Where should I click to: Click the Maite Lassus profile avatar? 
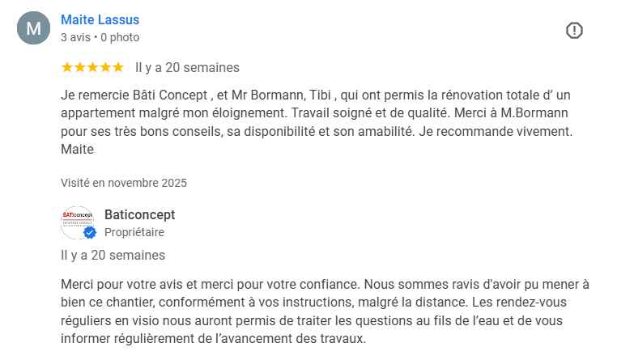33,28
